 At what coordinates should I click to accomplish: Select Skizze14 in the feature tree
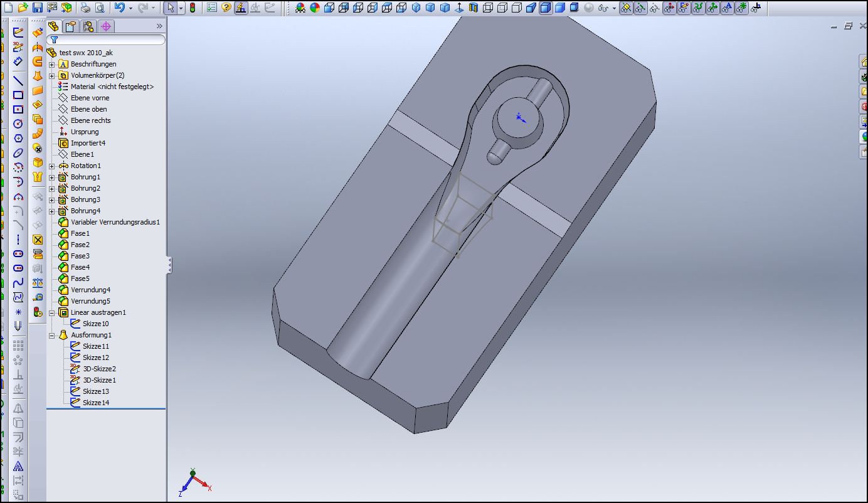point(95,403)
